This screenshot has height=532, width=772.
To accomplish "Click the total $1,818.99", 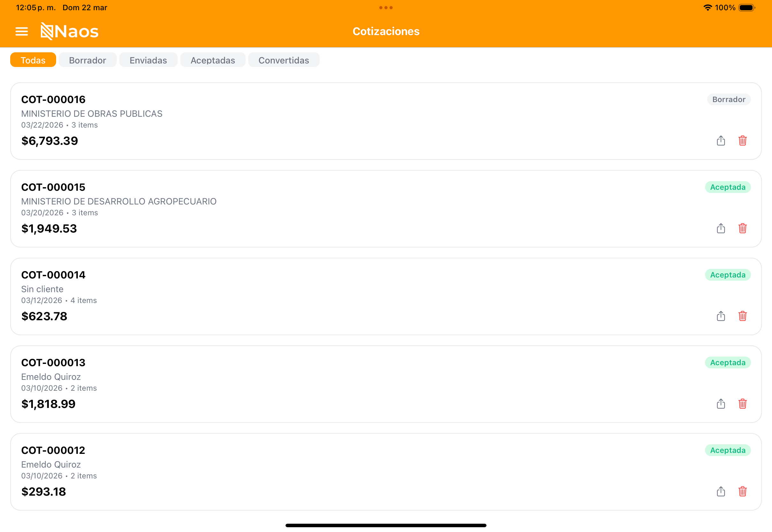I will [x=48, y=404].
